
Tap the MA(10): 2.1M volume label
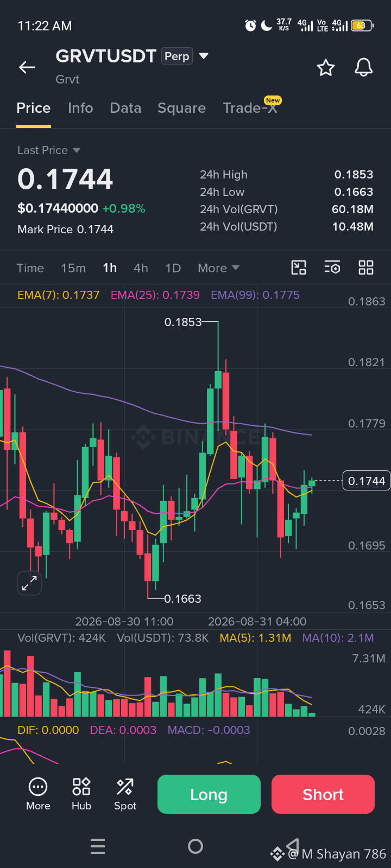(338, 638)
